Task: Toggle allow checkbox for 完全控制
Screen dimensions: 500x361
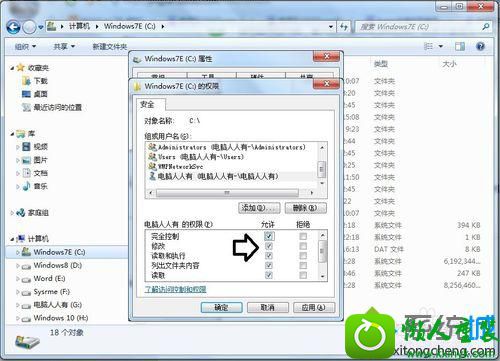Action: (x=269, y=236)
